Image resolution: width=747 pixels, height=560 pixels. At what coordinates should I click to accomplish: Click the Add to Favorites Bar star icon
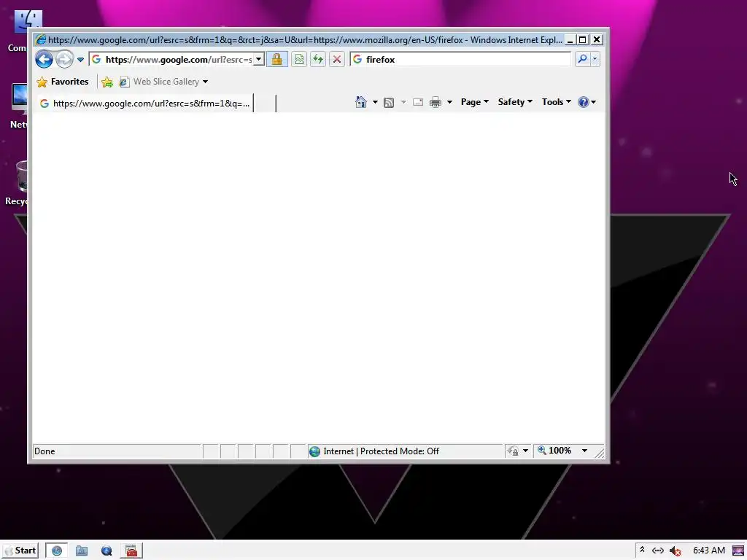click(108, 82)
